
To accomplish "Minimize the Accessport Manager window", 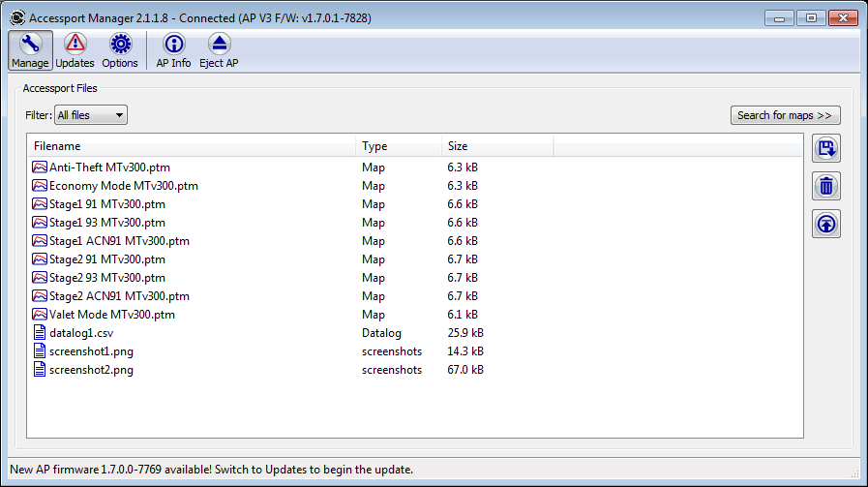I will [779, 18].
